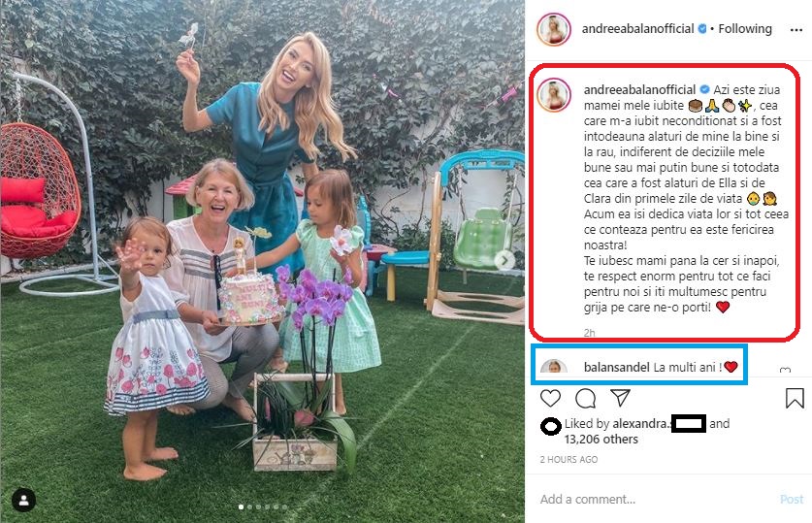Open the caption author's profile avatar
The image size is (812, 523).
tap(554, 95)
